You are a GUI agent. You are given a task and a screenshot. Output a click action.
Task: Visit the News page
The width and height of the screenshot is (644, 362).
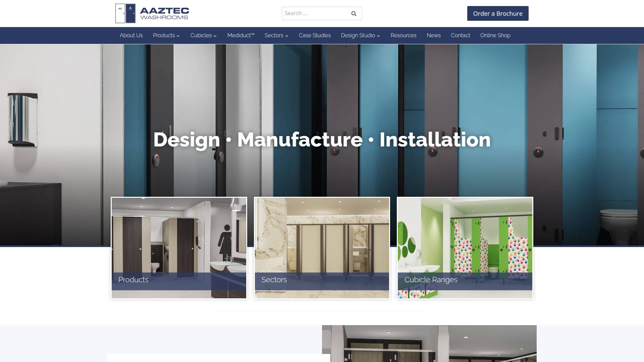point(433,35)
